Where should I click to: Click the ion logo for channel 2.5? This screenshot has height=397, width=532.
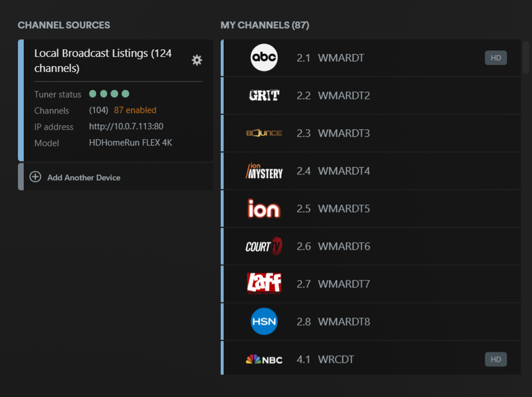point(264,209)
